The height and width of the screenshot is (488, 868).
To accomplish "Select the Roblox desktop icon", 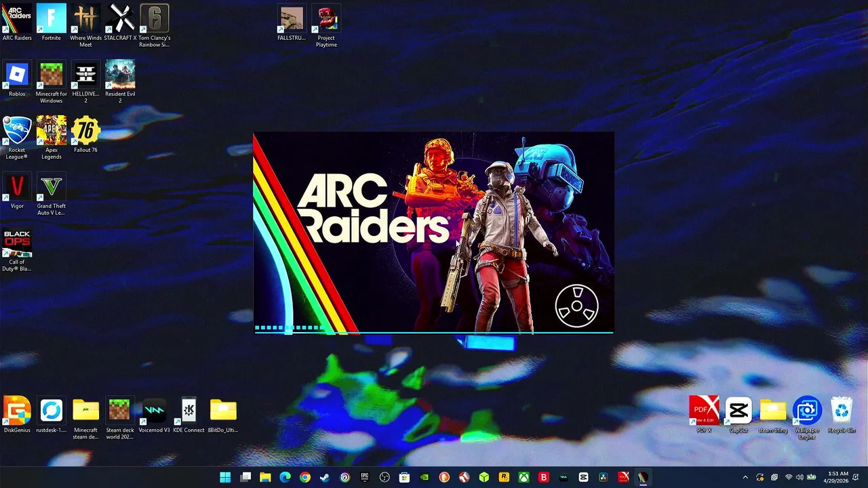I will pyautogui.click(x=17, y=79).
